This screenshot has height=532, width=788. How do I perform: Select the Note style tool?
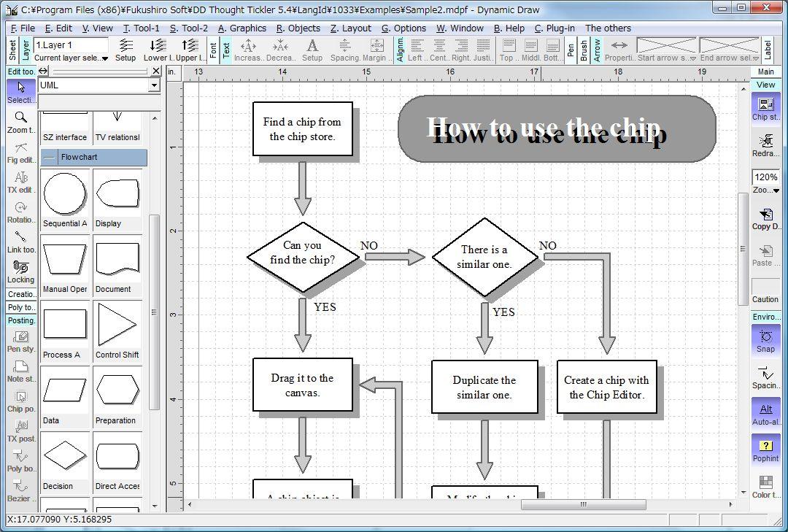pyautogui.click(x=21, y=371)
